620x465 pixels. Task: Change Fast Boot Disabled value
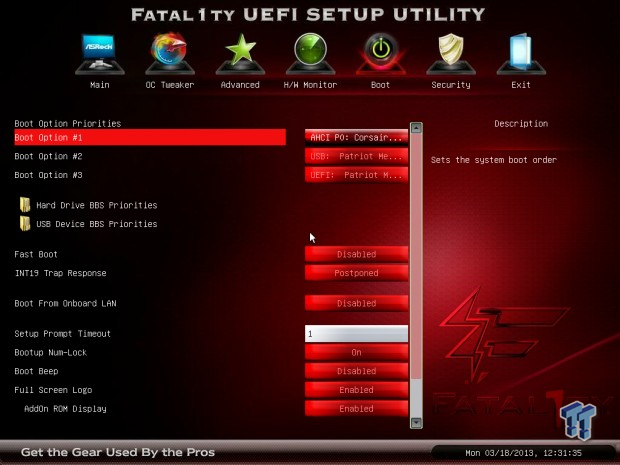point(356,254)
